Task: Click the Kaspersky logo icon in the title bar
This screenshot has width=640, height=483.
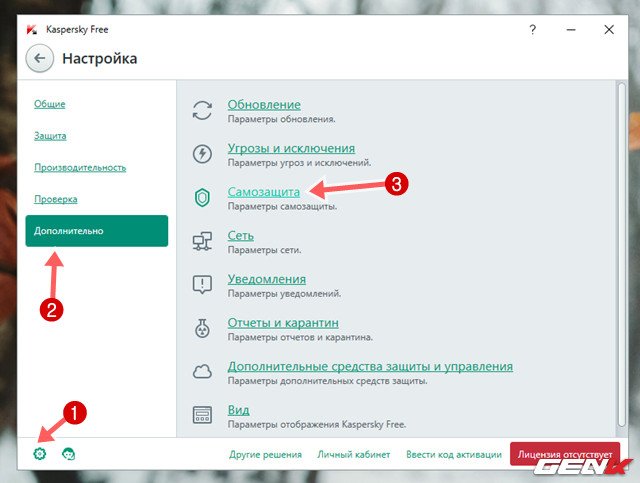Action: pos(32,30)
